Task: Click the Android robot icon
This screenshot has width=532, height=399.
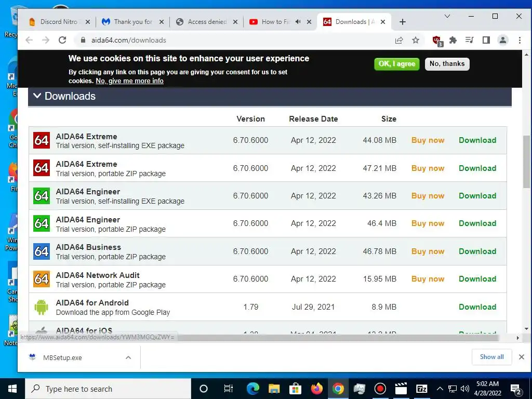Action: click(x=42, y=307)
